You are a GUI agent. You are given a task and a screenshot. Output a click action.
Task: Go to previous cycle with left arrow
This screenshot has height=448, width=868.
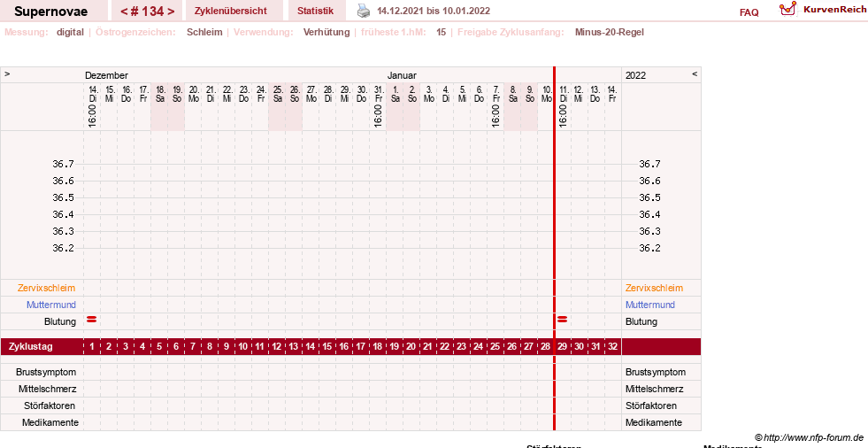[124, 12]
